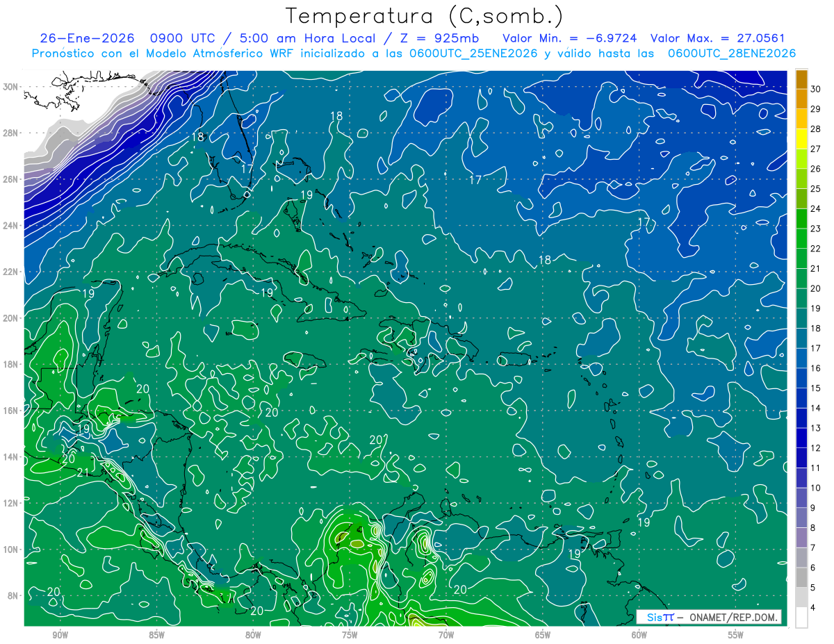This screenshot has width=834, height=644.
Task: Click legend value "23" on the color scale
Action: pos(816,229)
